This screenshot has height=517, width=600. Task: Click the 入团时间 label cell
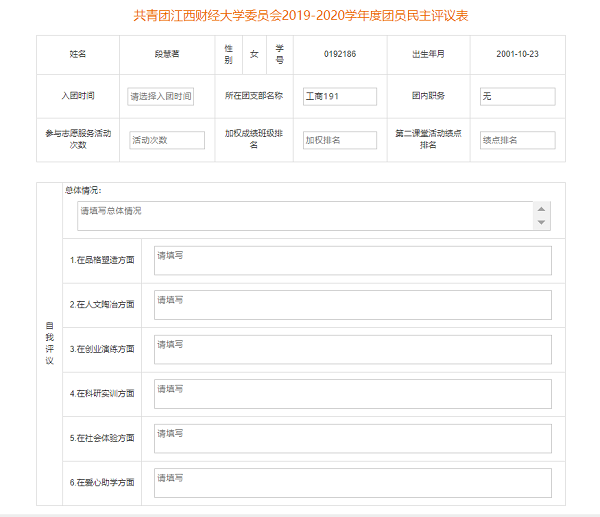[x=78, y=96]
